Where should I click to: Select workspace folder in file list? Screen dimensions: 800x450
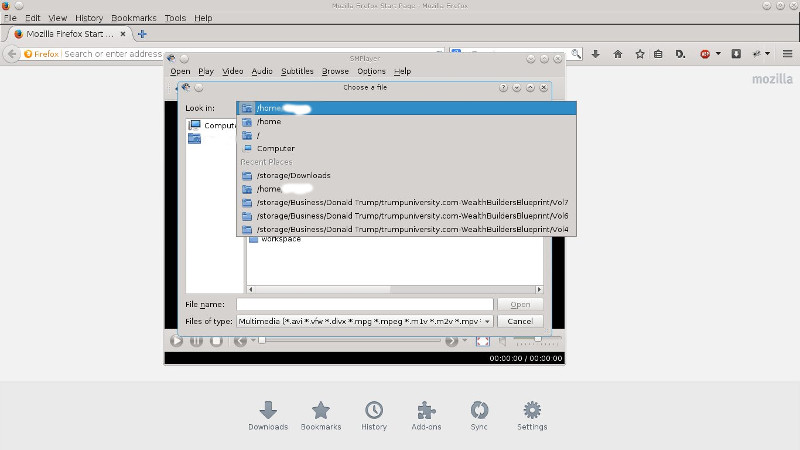pyautogui.click(x=275, y=239)
